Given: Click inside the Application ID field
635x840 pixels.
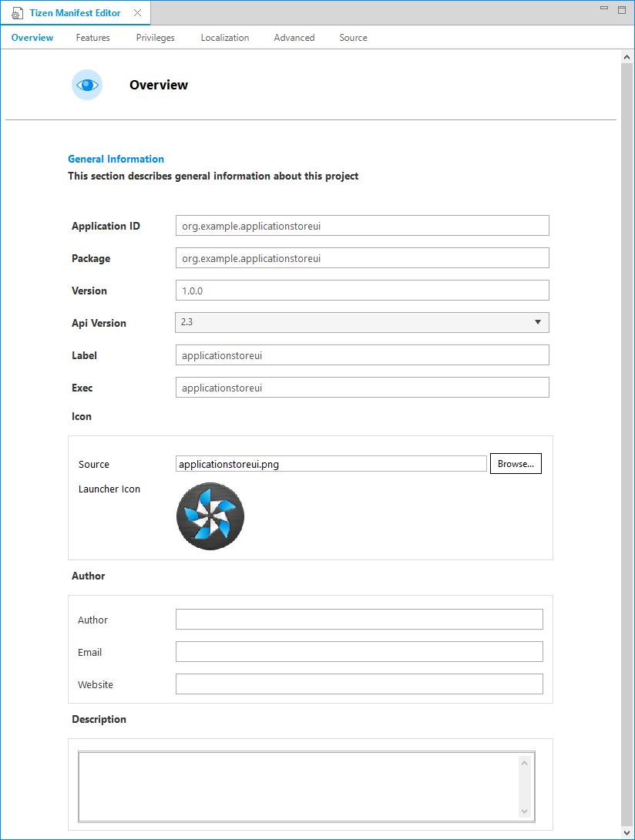Looking at the screenshot, I should (362, 225).
